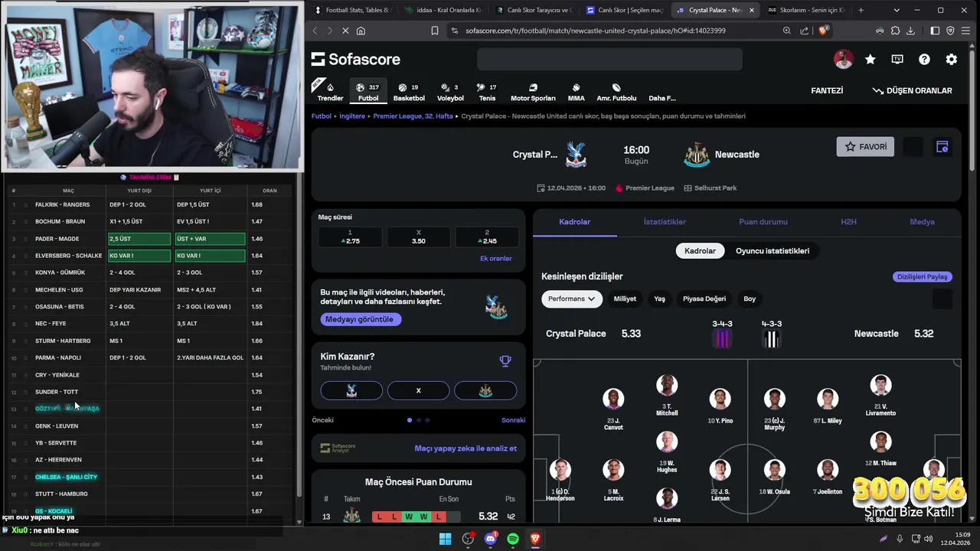Click the Crystal Palace team crest

click(576, 155)
